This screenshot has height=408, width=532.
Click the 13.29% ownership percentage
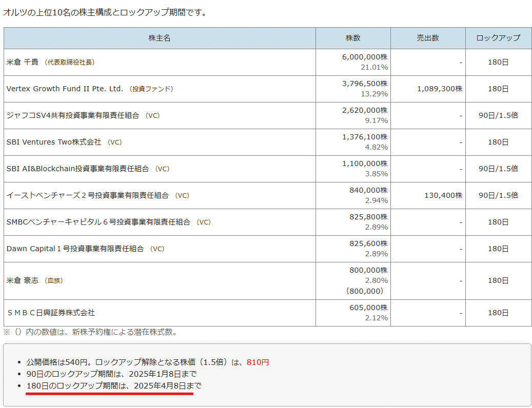coord(374,94)
